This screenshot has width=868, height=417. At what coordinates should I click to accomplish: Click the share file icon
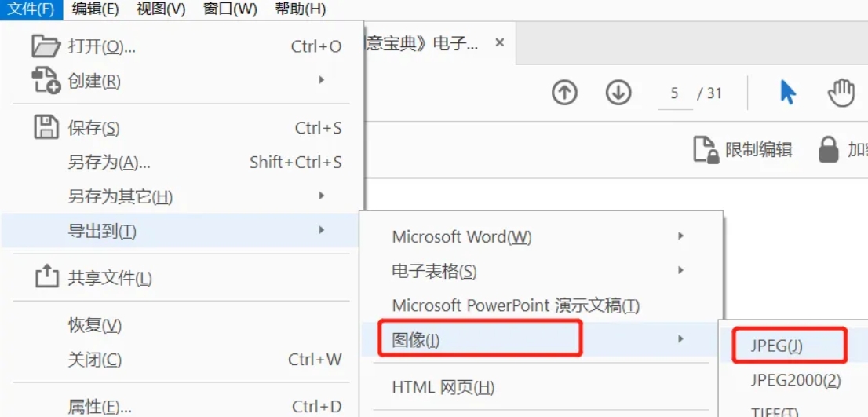point(46,276)
